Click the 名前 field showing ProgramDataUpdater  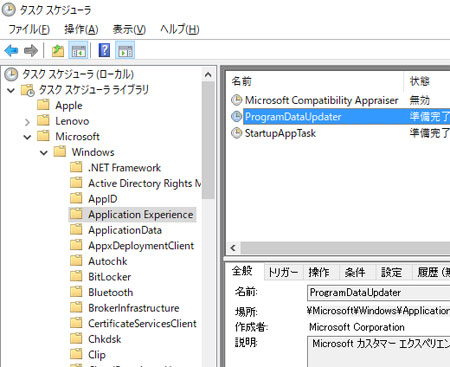pyautogui.click(x=378, y=293)
